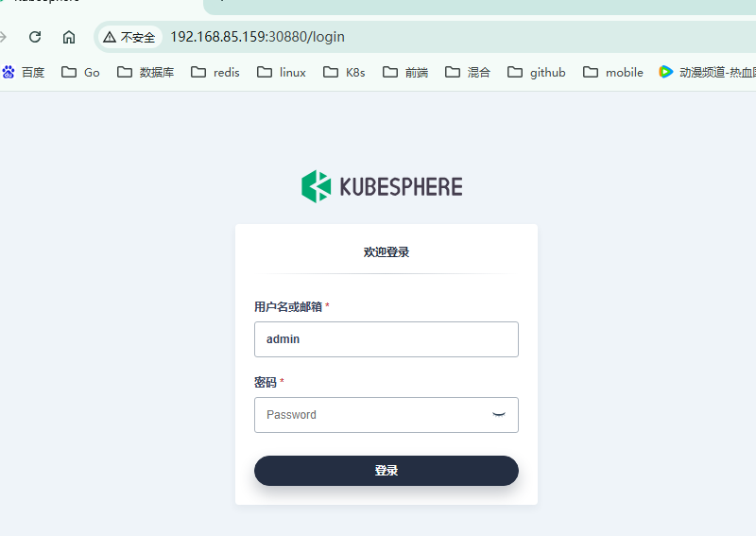Image resolution: width=756 pixels, height=536 pixels.
Task: Reload the page with the refresh icon
Action: (x=35, y=37)
